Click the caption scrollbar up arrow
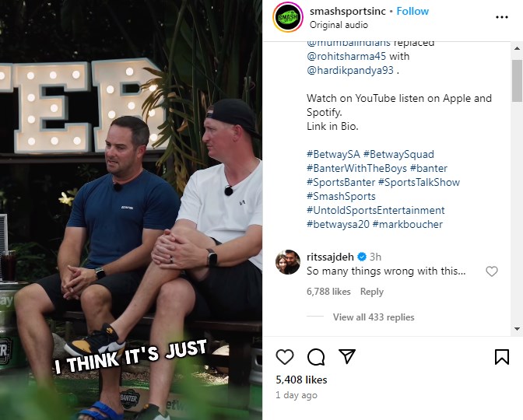 [x=517, y=48]
